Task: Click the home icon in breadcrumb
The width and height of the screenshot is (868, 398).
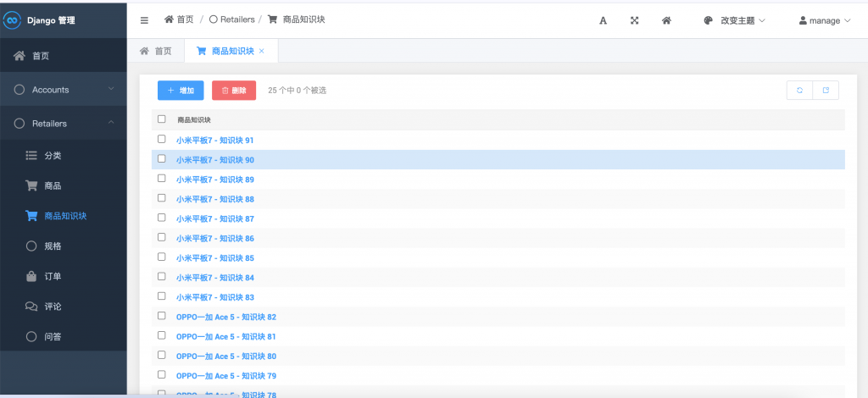Action: [169, 19]
